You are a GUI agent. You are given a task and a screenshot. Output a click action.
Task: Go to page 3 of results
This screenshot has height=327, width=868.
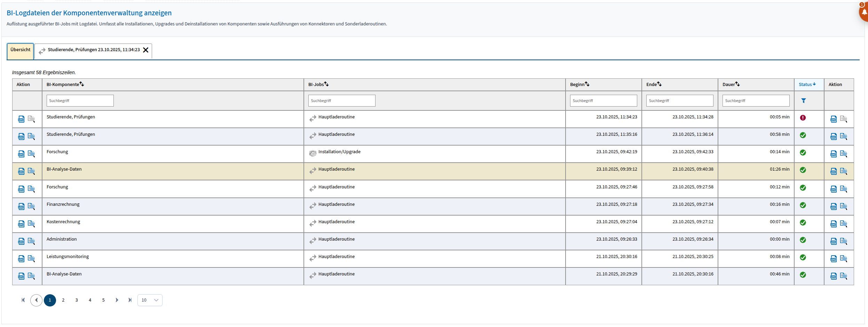(77, 300)
